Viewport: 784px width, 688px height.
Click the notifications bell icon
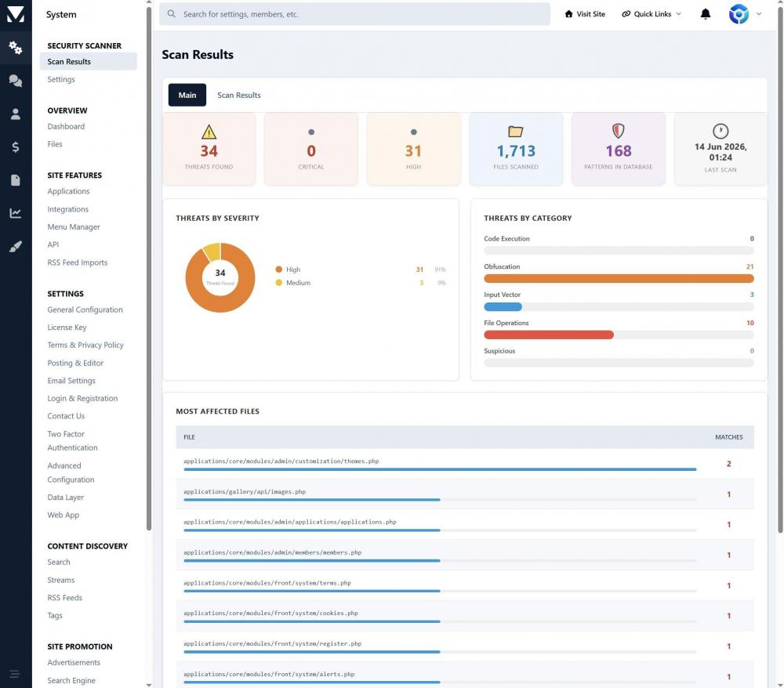click(x=705, y=14)
